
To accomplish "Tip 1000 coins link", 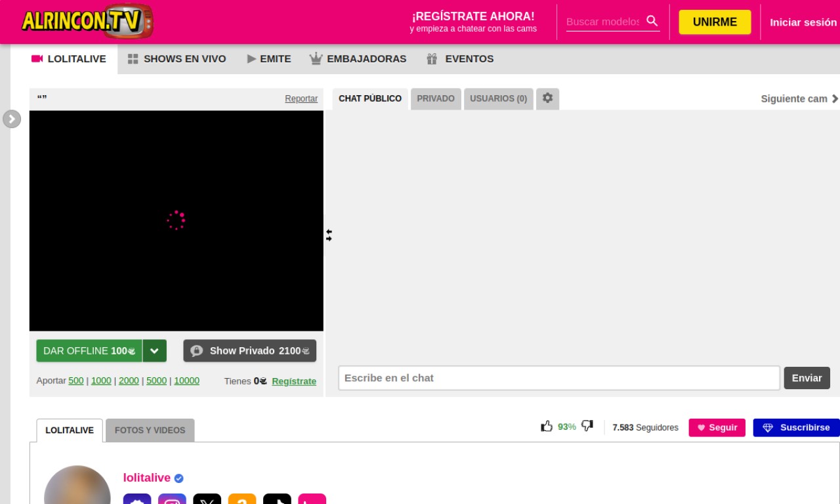I will click(101, 381).
